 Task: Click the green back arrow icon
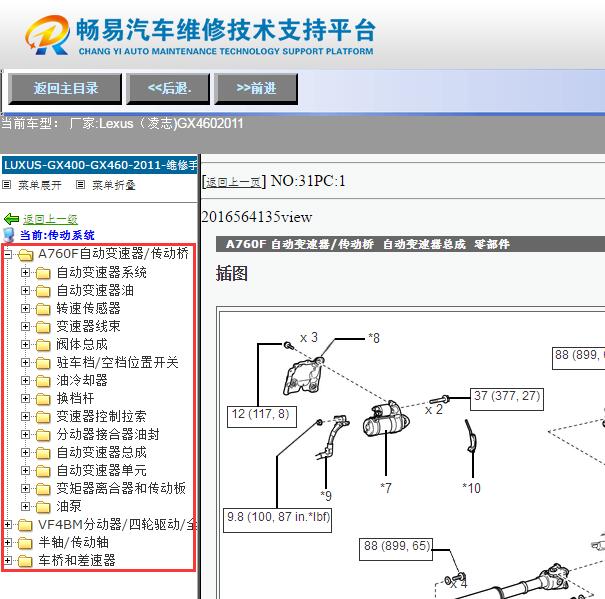(11, 219)
